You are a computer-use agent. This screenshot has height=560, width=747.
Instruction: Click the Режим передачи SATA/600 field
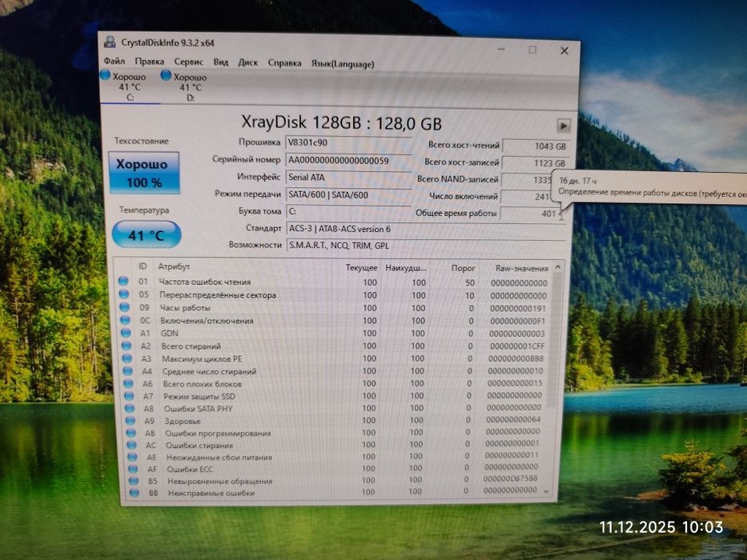(x=349, y=194)
